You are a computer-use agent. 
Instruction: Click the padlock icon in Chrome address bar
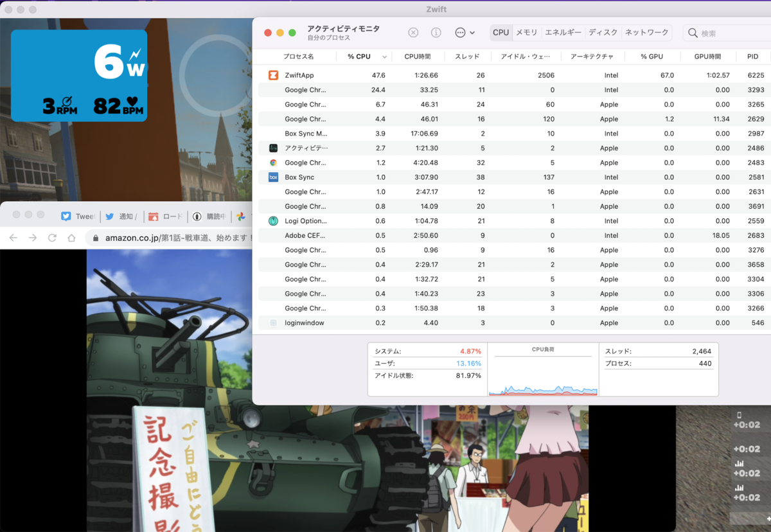(x=96, y=238)
